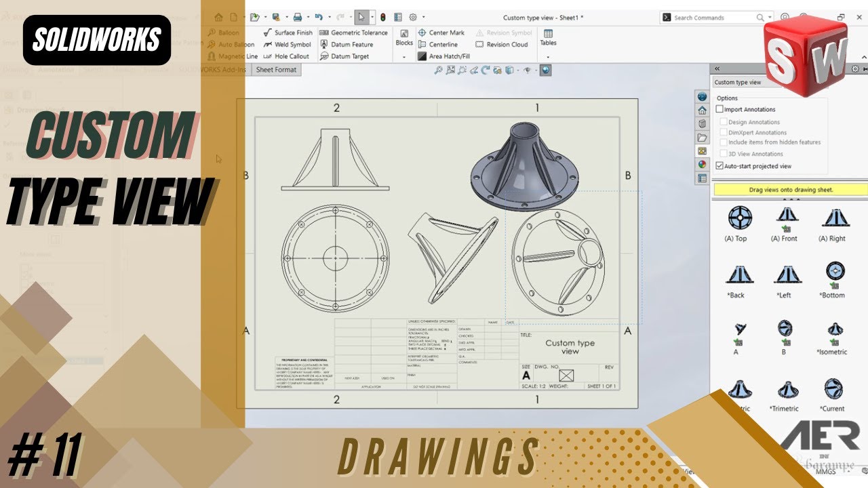Select the Center Mark tool
868x488 pixels.
coord(441,33)
